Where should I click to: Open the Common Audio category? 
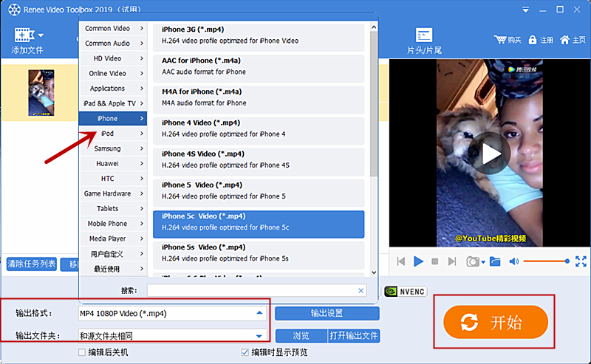click(113, 44)
